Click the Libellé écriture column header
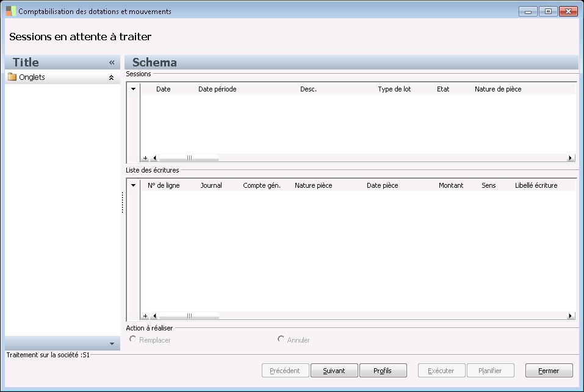584x392 pixels. pos(536,185)
